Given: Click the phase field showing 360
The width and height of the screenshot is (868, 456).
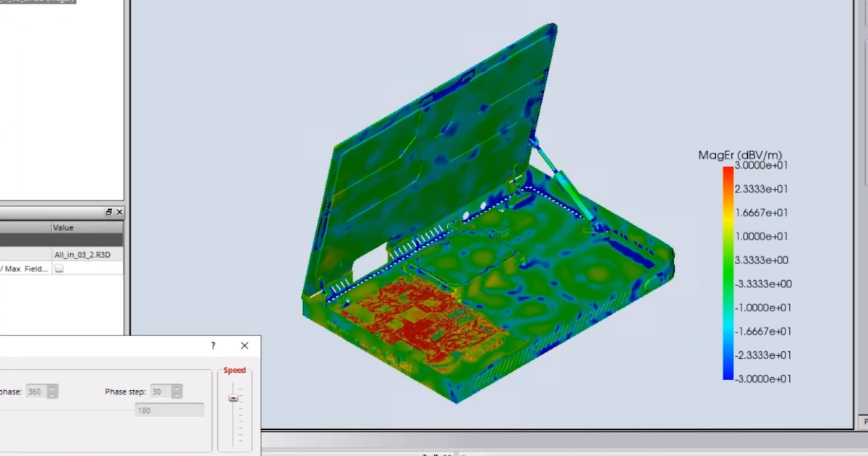Looking at the screenshot, I should point(35,392).
